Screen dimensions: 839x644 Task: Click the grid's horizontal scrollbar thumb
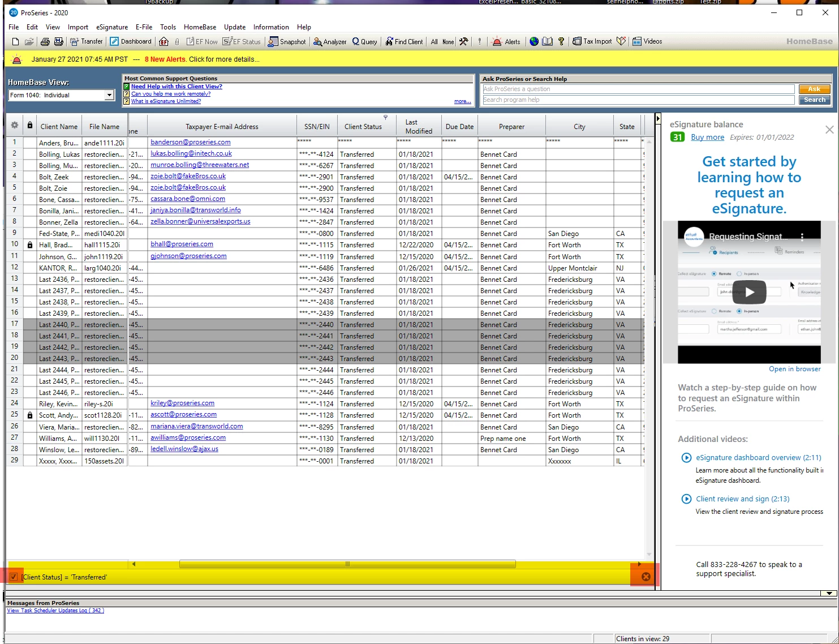347,564
